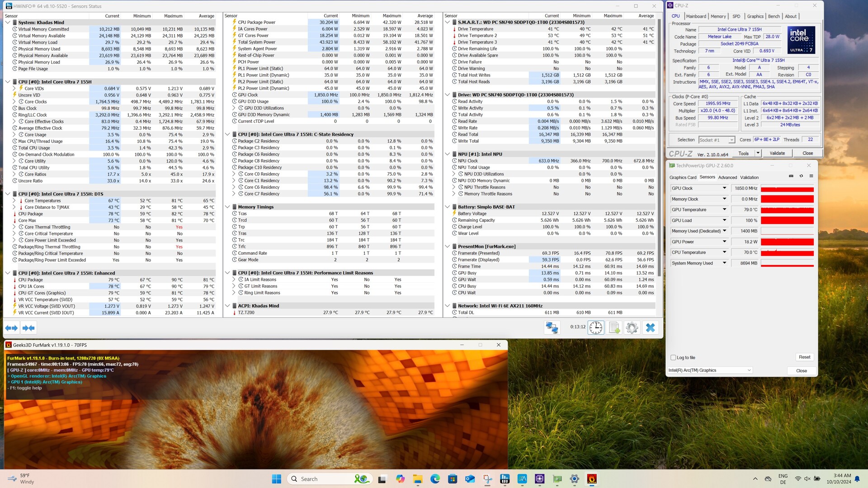Click the blue X close sensors icon
868x488 pixels.
(650, 328)
